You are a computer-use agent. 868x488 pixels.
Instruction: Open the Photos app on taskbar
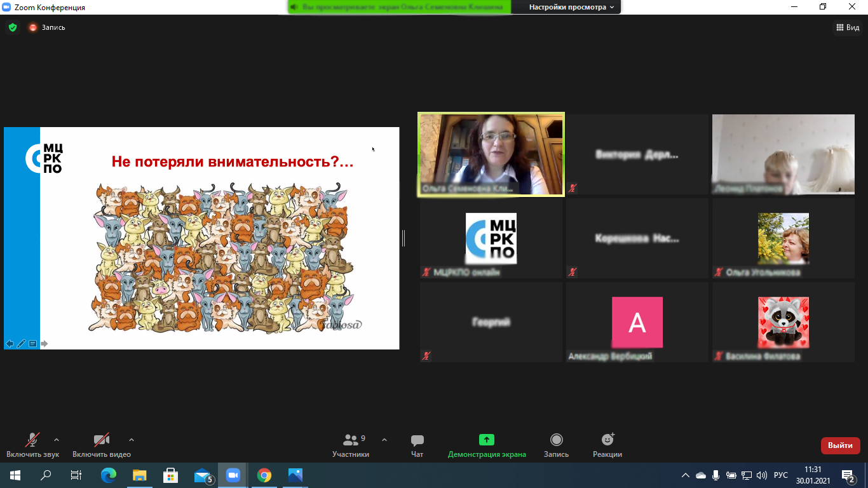pos(295,475)
